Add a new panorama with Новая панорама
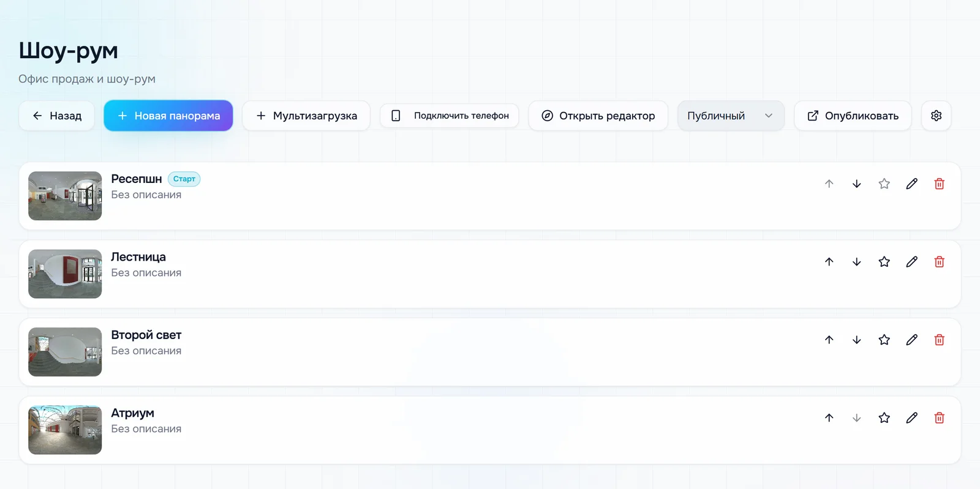The image size is (980, 489). coord(168,116)
